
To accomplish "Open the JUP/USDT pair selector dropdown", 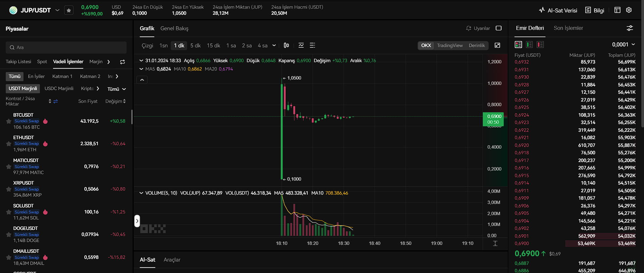I will [57, 10].
